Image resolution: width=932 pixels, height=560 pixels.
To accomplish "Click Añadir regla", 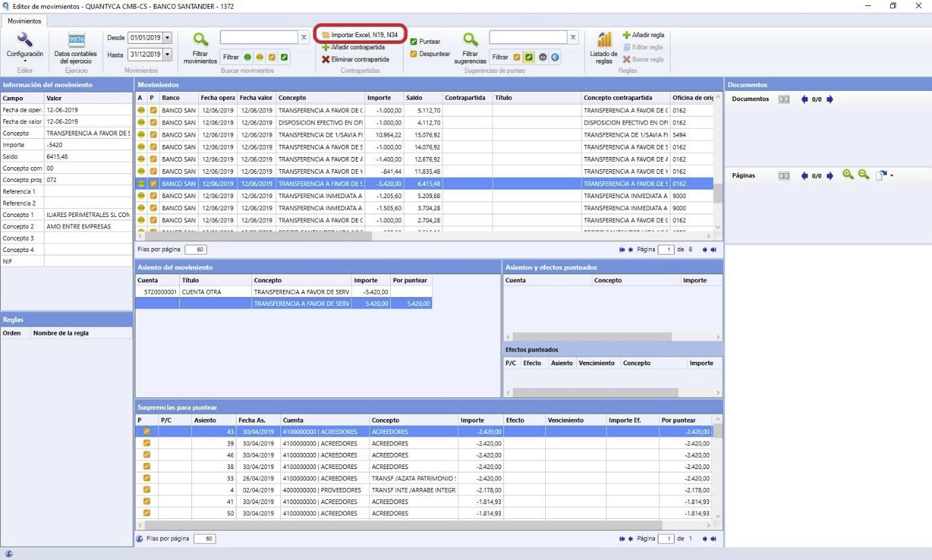I will [x=643, y=35].
